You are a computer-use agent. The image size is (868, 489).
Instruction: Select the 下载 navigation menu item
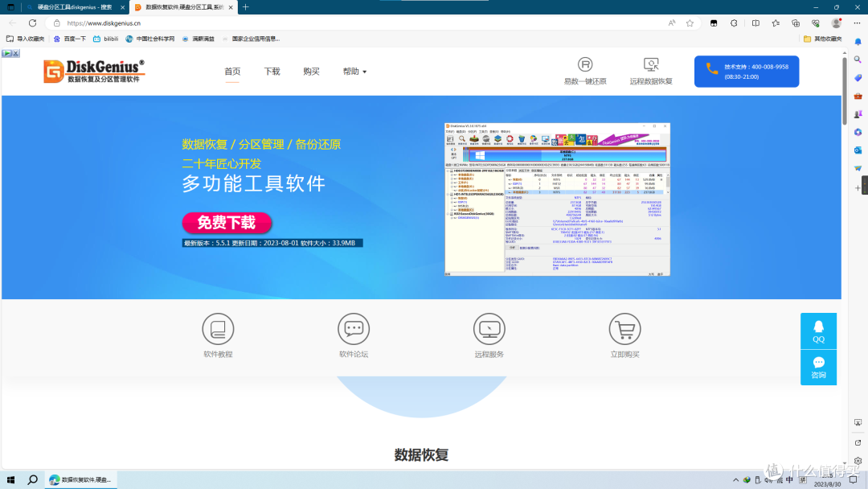(272, 72)
